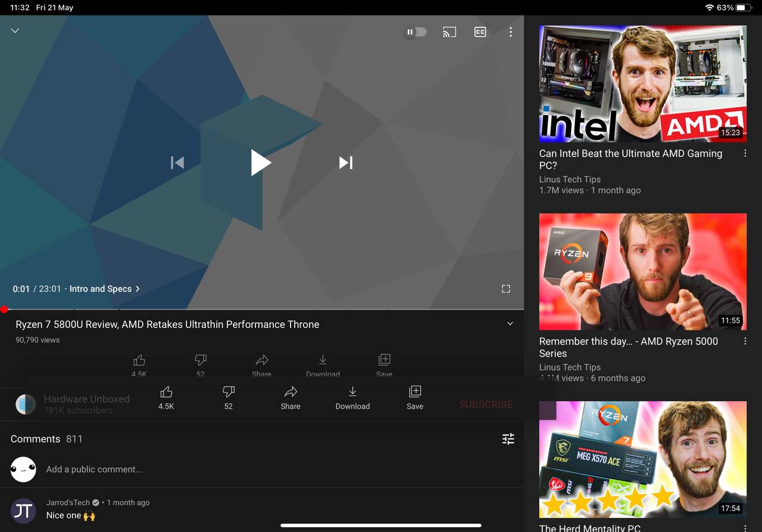The image size is (762, 532).
Task: Toggle the autoplay switch in the player
Action: (x=415, y=32)
